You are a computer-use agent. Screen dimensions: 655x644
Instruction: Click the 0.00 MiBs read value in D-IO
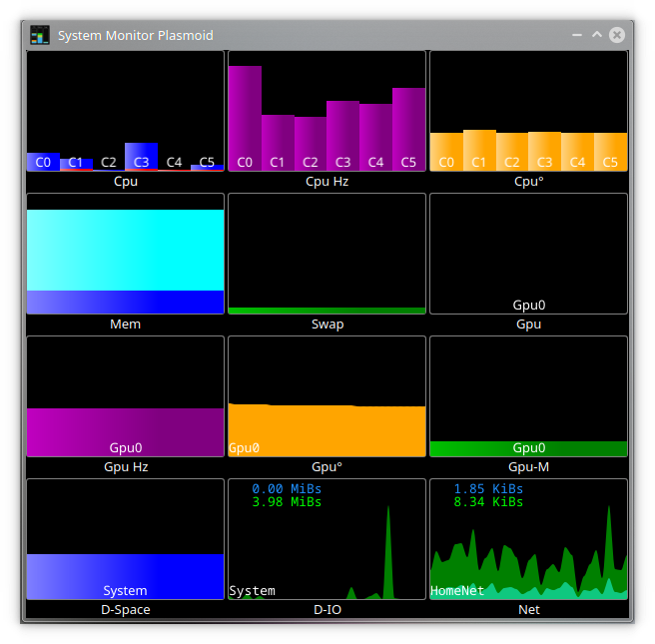[x=287, y=488]
